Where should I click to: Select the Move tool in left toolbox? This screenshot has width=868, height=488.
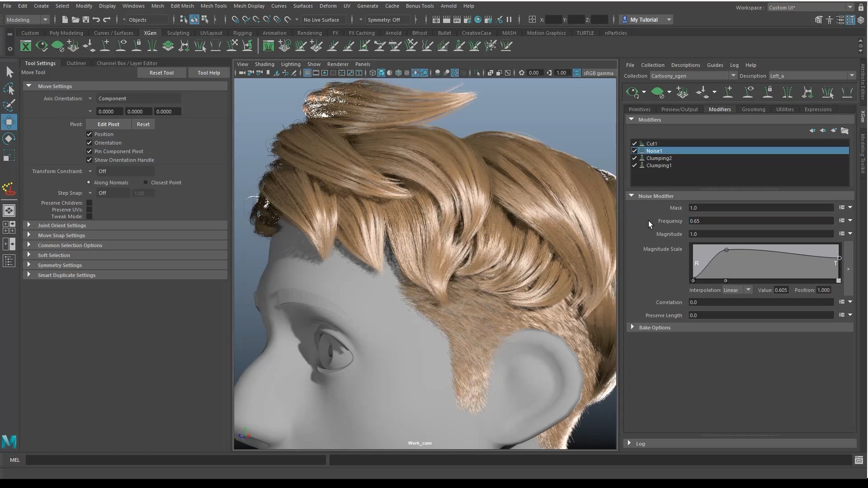pyautogui.click(x=9, y=122)
